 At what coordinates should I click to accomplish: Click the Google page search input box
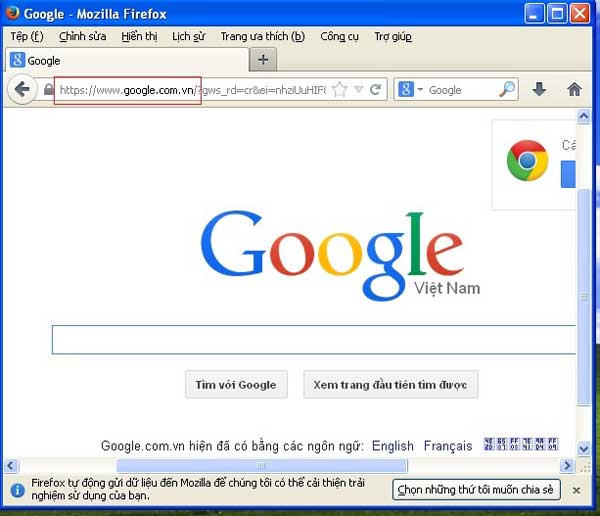coord(314,340)
